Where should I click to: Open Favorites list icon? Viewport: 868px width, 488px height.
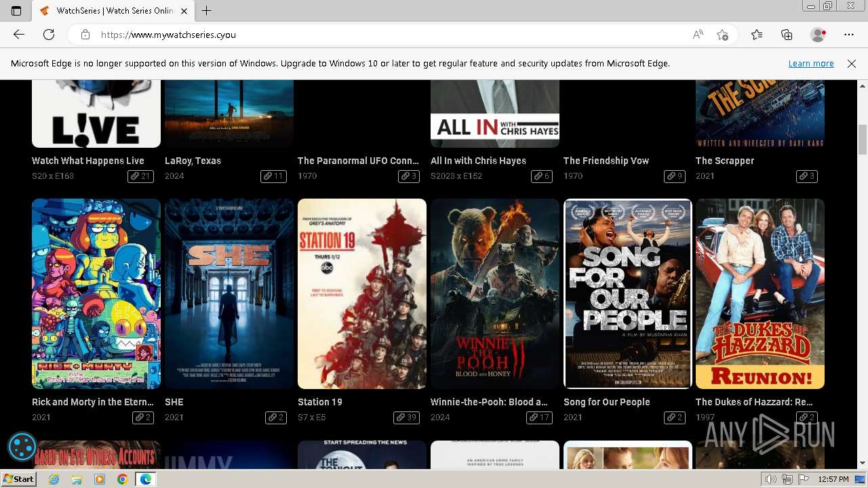tap(757, 35)
